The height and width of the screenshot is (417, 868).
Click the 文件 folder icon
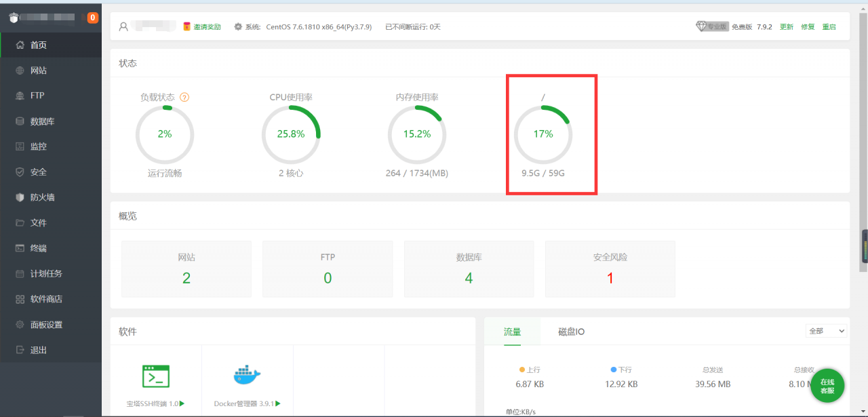[x=20, y=223]
